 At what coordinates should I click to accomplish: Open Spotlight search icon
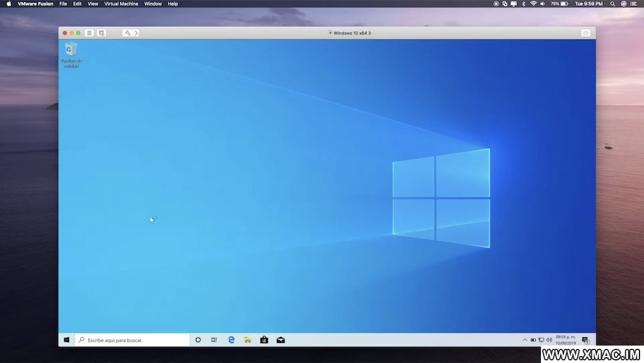(612, 4)
